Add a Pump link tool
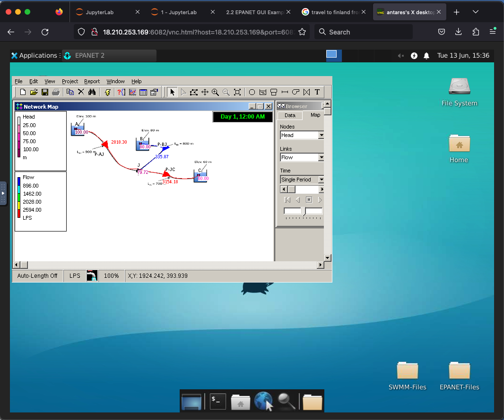The image size is (504, 420). [295, 92]
